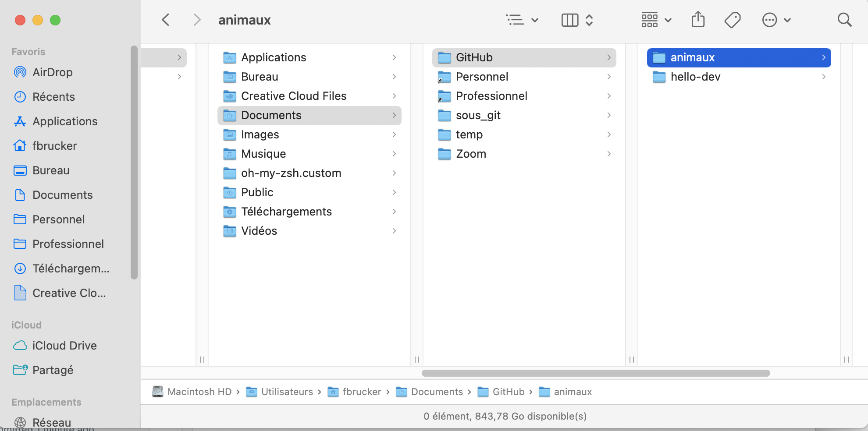The width and height of the screenshot is (868, 431).
Task: Select Partagé in the sidebar
Action: click(53, 370)
